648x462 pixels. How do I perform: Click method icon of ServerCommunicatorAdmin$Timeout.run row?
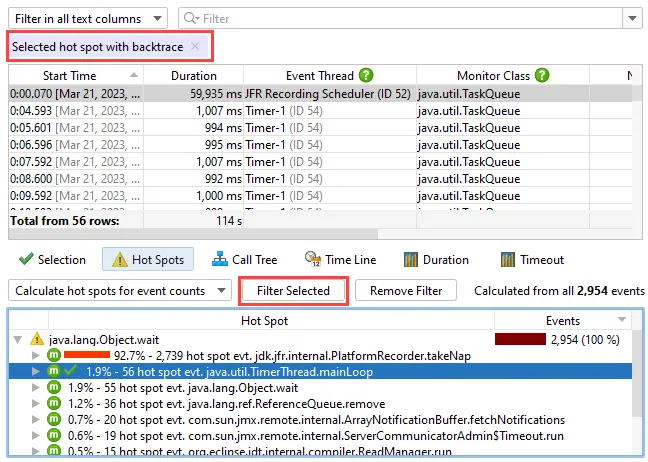coord(54,436)
